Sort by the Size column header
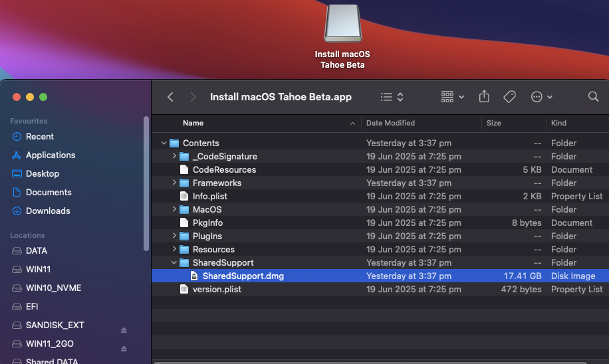The width and height of the screenshot is (609, 364). point(493,123)
